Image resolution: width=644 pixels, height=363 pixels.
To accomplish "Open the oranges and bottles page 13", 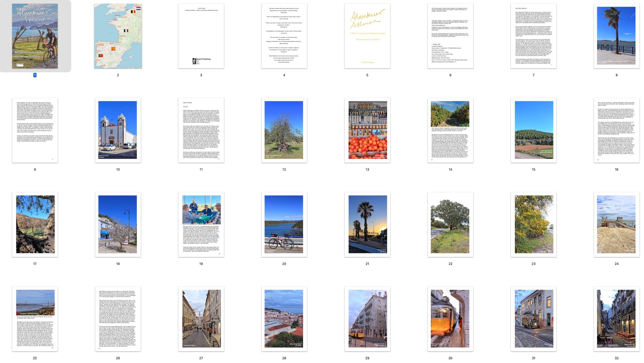I will [x=367, y=130].
